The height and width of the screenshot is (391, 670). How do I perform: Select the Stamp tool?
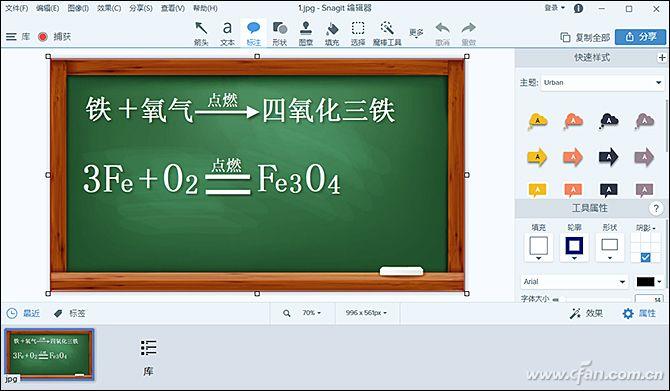pyautogui.click(x=306, y=33)
